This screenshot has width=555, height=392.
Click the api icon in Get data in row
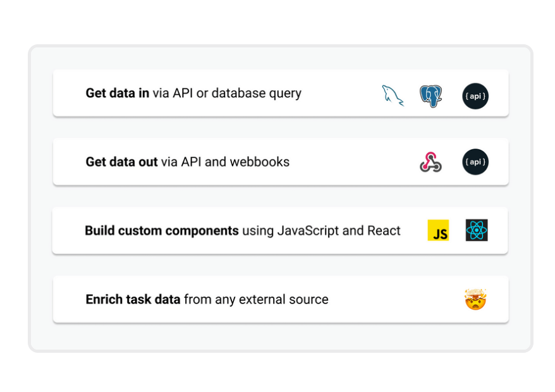click(475, 96)
